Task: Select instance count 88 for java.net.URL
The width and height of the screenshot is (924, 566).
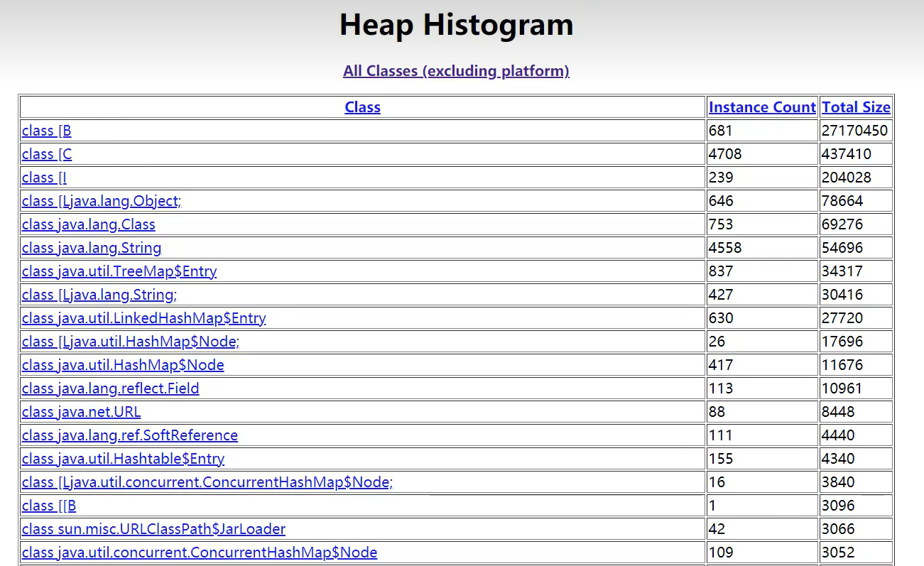Action: [717, 412]
